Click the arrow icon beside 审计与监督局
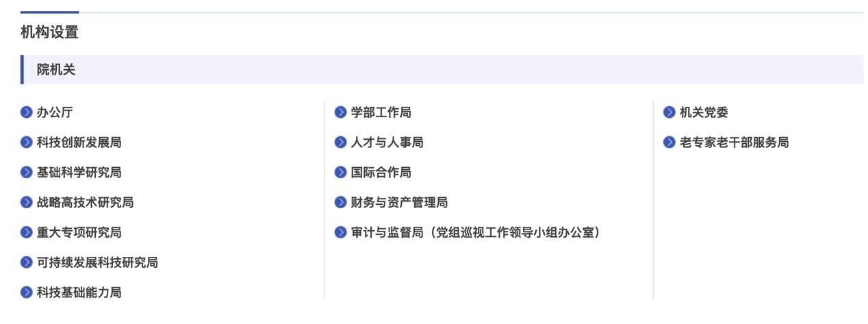The width and height of the screenshot is (868, 324). [x=341, y=233]
